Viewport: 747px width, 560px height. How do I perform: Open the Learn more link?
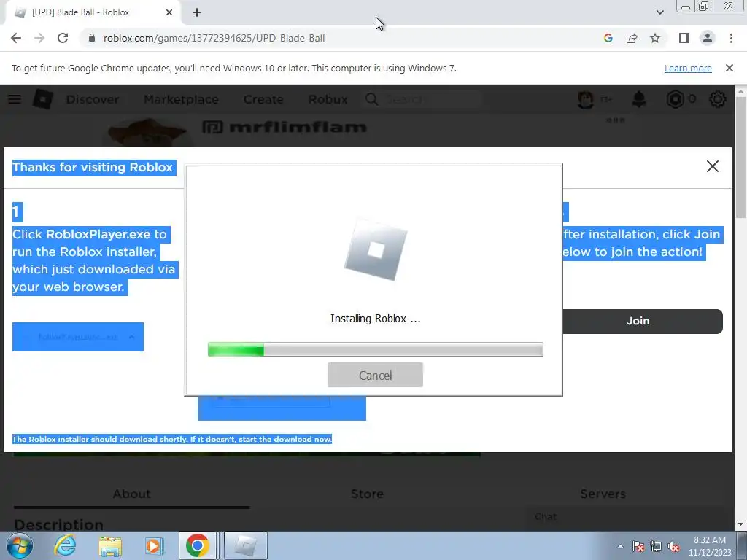coord(688,68)
